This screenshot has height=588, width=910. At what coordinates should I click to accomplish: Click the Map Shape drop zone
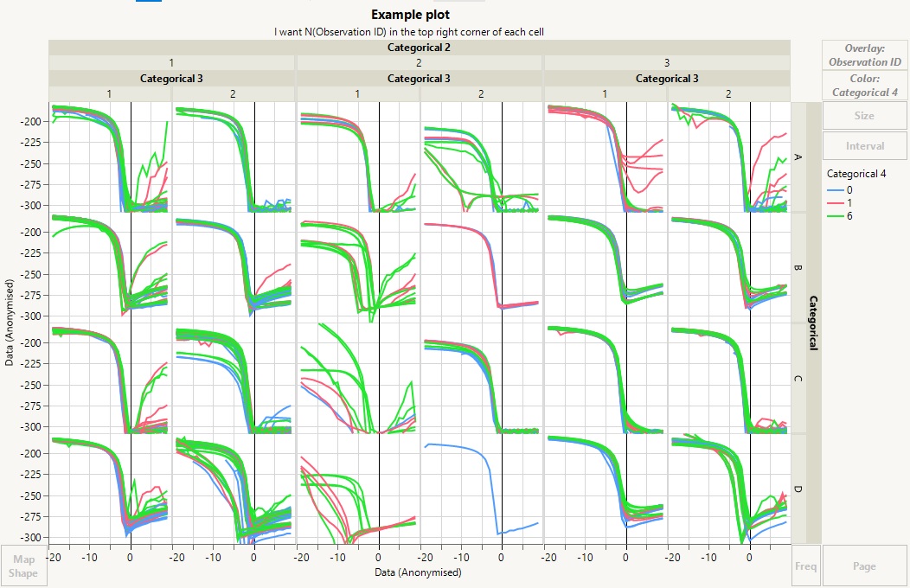click(23, 566)
